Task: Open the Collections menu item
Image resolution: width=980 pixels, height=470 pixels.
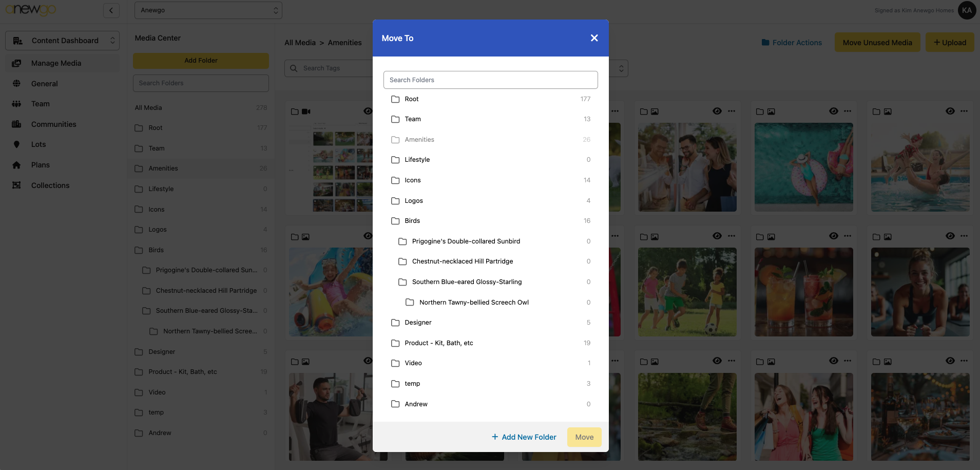Action: coord(50,185)
